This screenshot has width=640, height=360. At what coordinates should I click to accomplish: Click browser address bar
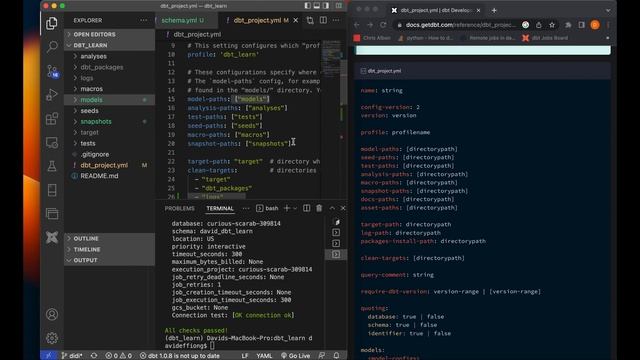(461, 25)
